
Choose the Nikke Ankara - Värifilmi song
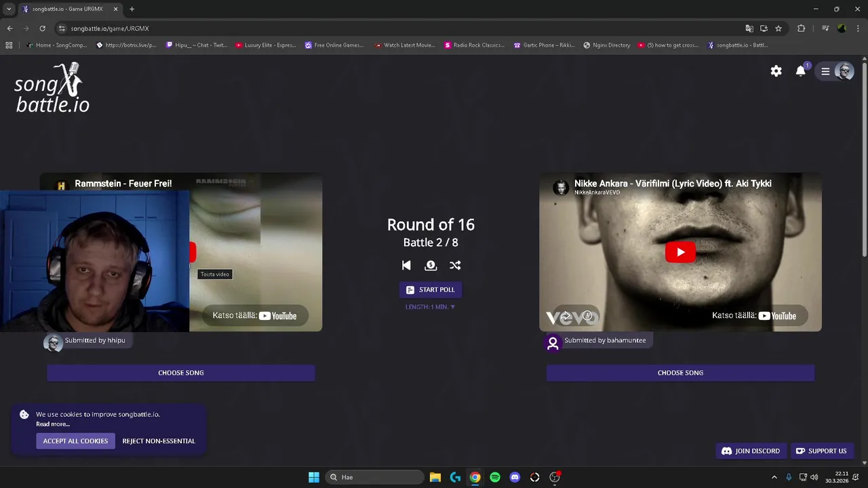click(x=680, y=373)
